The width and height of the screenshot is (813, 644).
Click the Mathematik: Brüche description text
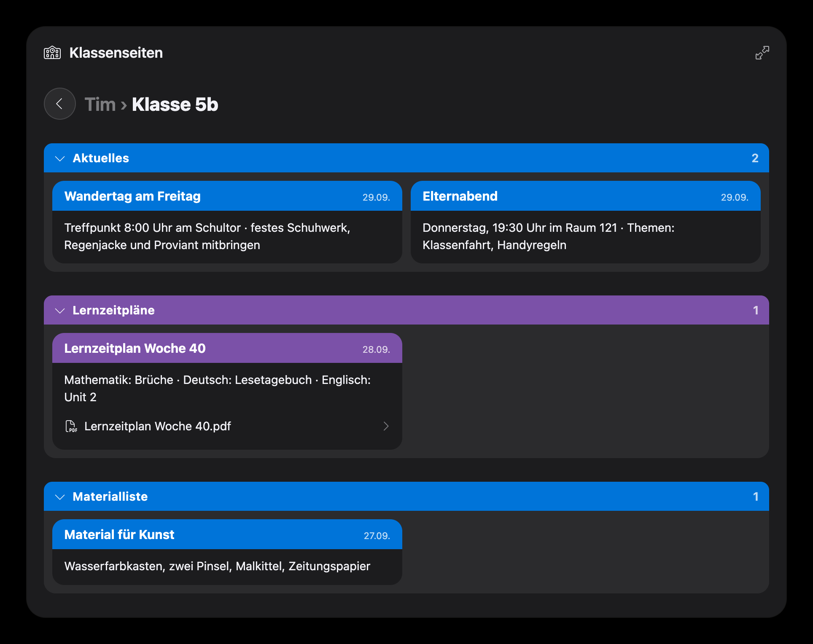tap(218, 388)
